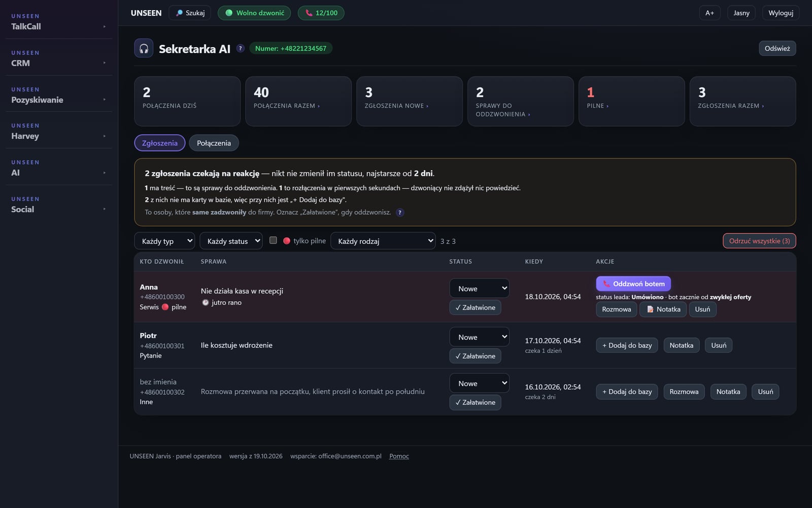The width and height of the screenshot is (812, 508).
Task: Expand the AI sidebar section
Action: tap(59, 168)
